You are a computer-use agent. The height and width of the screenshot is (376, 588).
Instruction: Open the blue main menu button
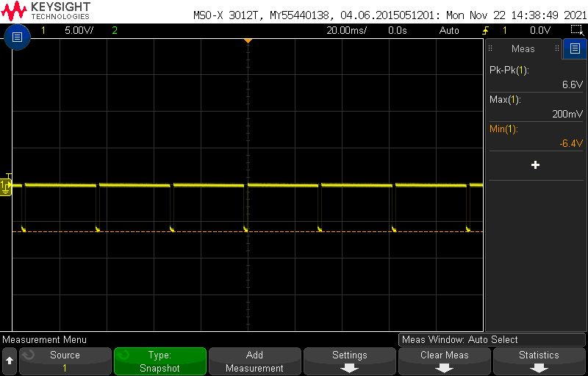[x=18, y=37]
